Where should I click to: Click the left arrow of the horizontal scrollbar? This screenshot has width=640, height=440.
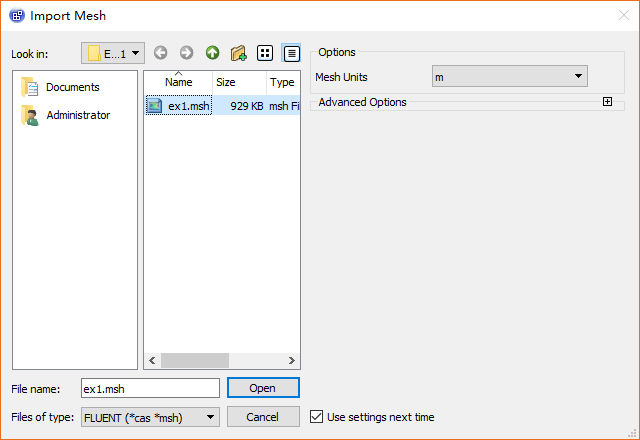[152, 360]
